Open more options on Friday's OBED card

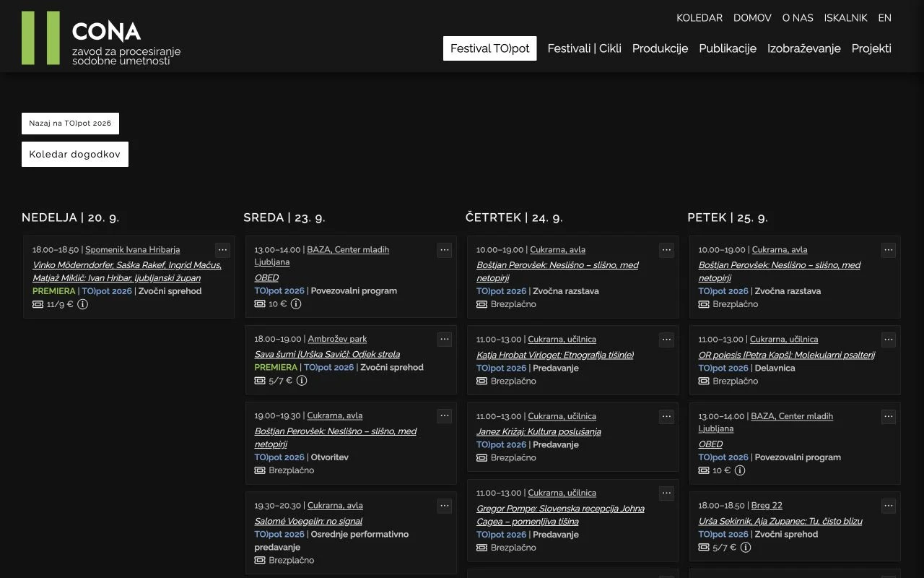pyautogui.click(x=889, y=416)
